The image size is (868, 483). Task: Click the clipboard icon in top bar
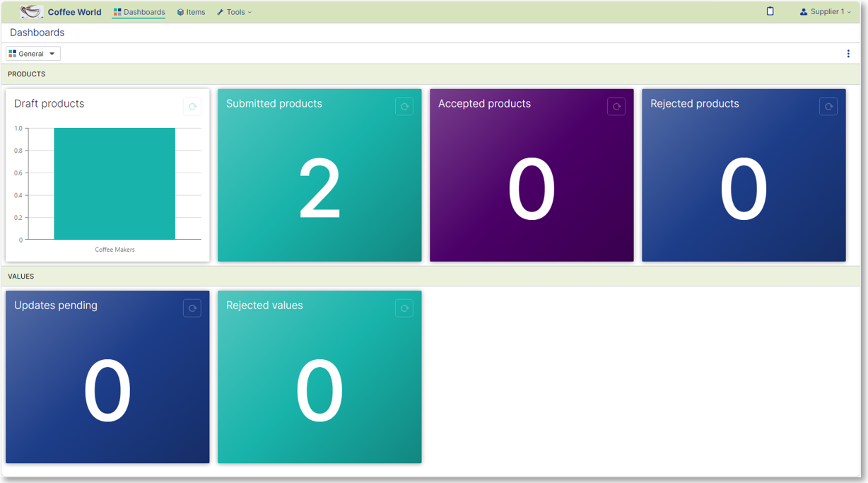tap(770, 11)
